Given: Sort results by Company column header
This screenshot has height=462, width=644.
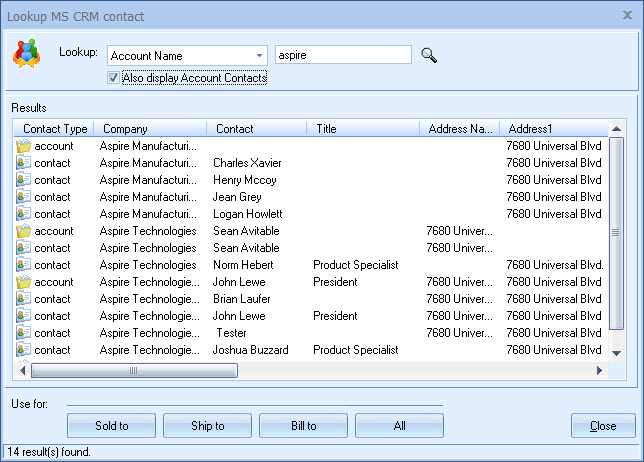Looking at the screenshot, I should 150,129.
